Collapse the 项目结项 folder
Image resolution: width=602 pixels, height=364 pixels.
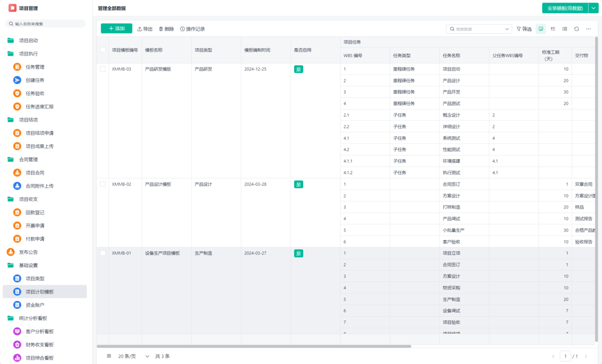click(11, 120)
